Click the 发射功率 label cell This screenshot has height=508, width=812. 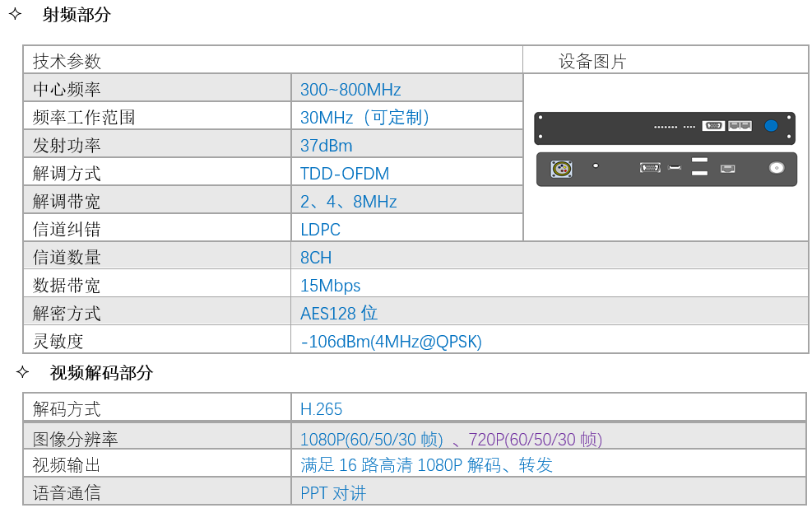(157, 144)
